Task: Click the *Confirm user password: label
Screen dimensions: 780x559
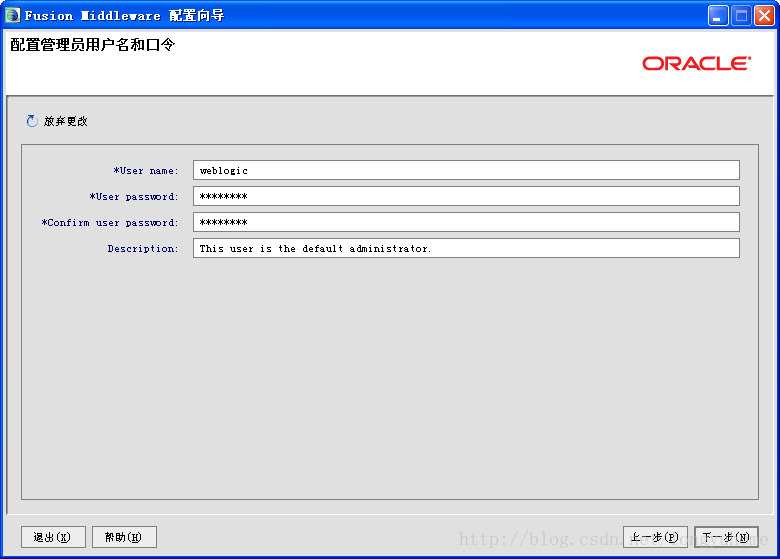Action: coord(110,222)
